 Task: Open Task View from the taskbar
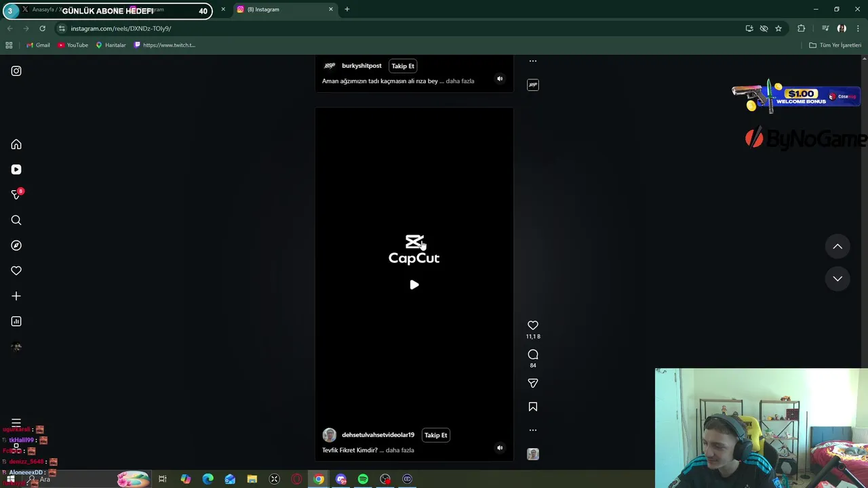tap(163, 479)
